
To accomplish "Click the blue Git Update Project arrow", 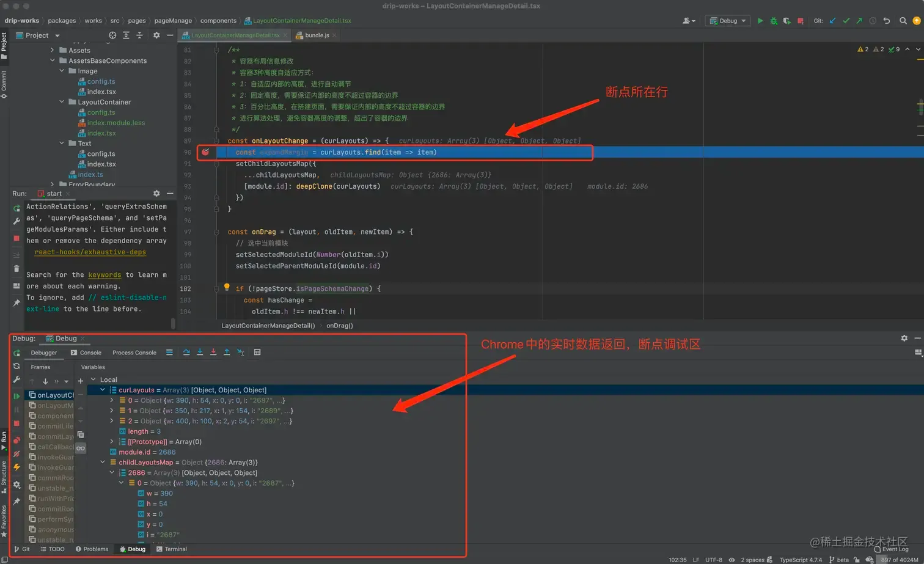I will (832, 21).
